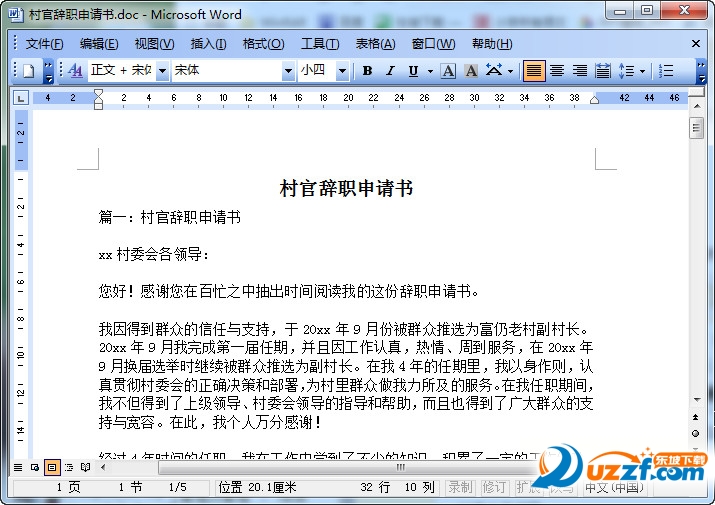715x505 pixels.
Task: Click the line 篇一：村官辞职申请书
Action: click(170, 217)
